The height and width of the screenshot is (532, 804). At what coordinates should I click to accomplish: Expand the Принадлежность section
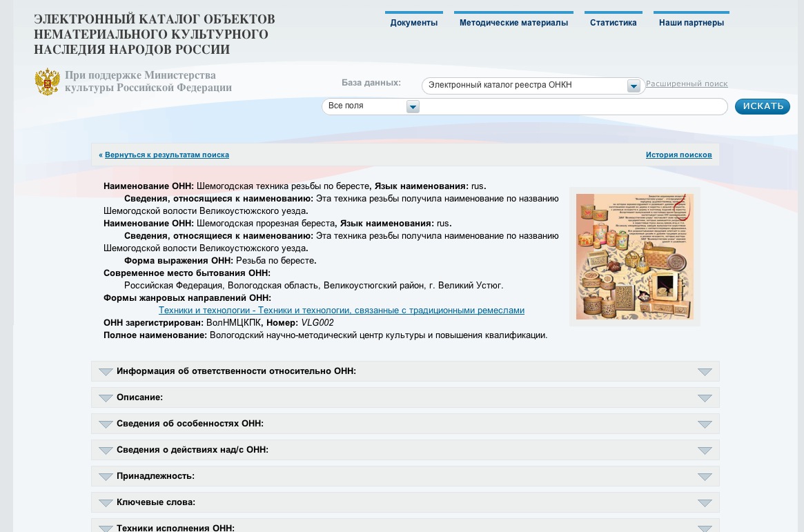[405, 475]
